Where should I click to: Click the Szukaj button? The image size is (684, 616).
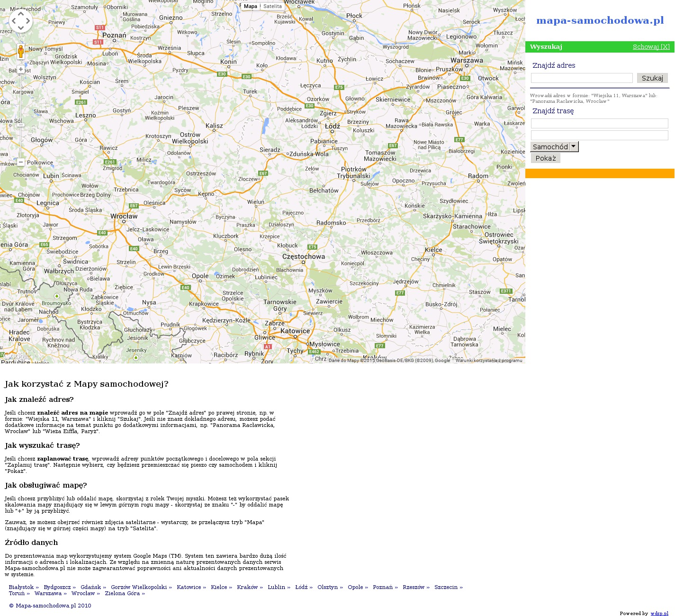[652, 78]
